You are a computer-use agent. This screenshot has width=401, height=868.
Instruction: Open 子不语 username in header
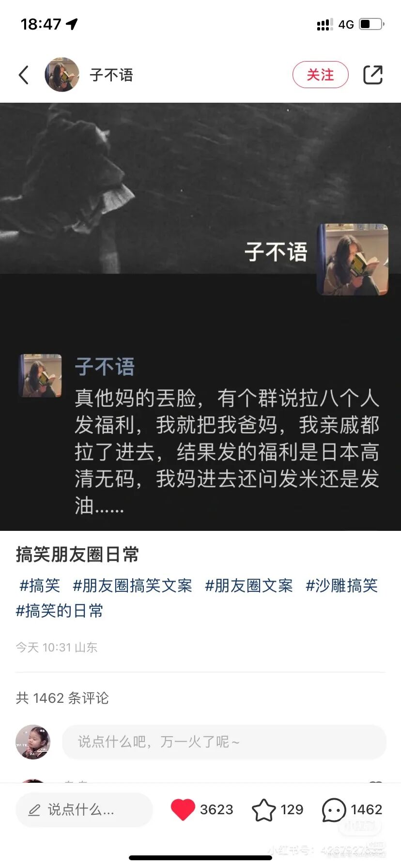tap(111, 75)
